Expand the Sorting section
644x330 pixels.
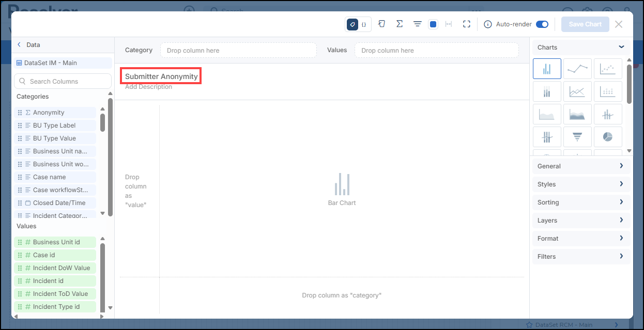pyautogui.click(x=581, y=202)
